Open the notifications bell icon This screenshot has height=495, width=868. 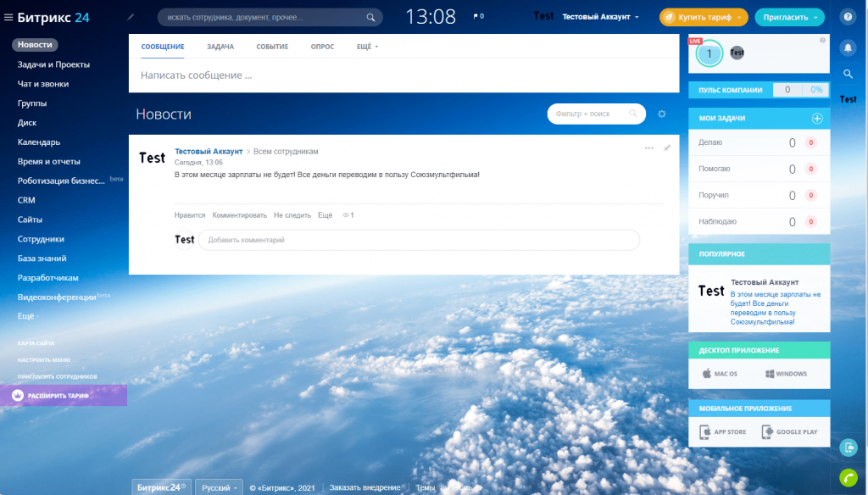click(848, 47)
